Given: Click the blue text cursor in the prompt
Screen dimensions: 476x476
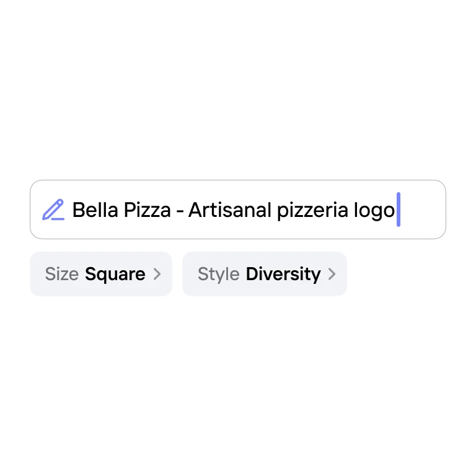Looking at the screenshot, I should tap(399, 209).
